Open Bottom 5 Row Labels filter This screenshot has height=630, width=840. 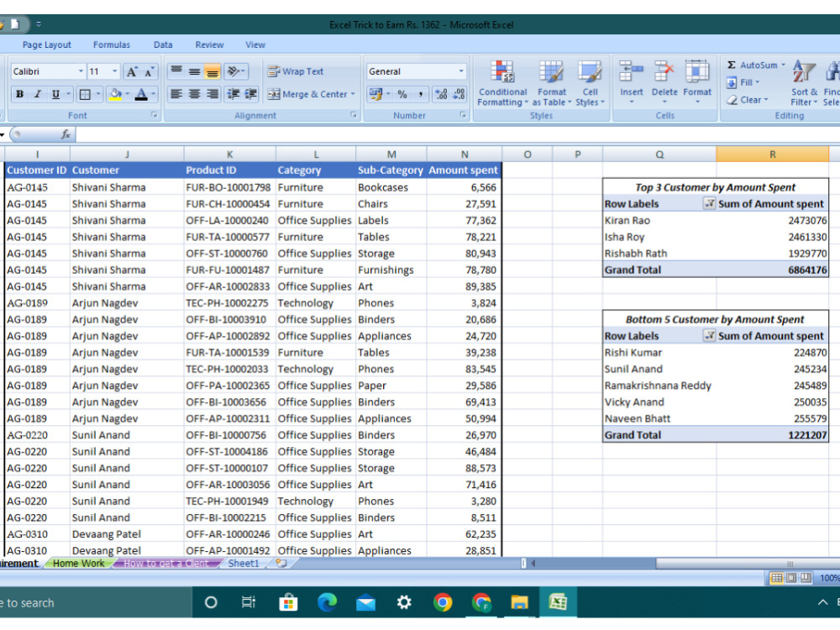(x=709, y=336)
